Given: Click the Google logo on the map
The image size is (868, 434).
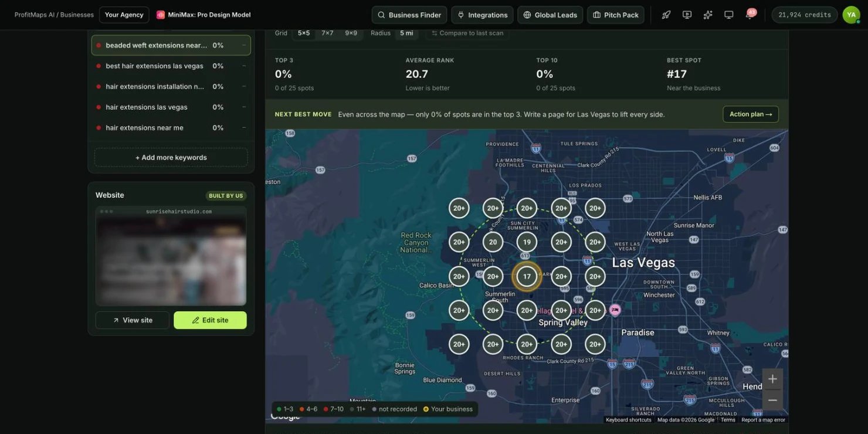Looking at the screenshot, I should pyautogui.click(x=286, y=416).
